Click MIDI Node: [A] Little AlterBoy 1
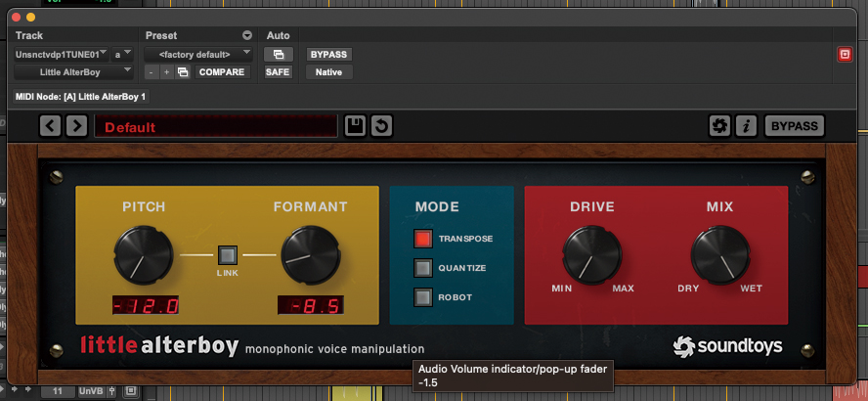This screenshot has height=401, width=868. [x=81, y=97]
